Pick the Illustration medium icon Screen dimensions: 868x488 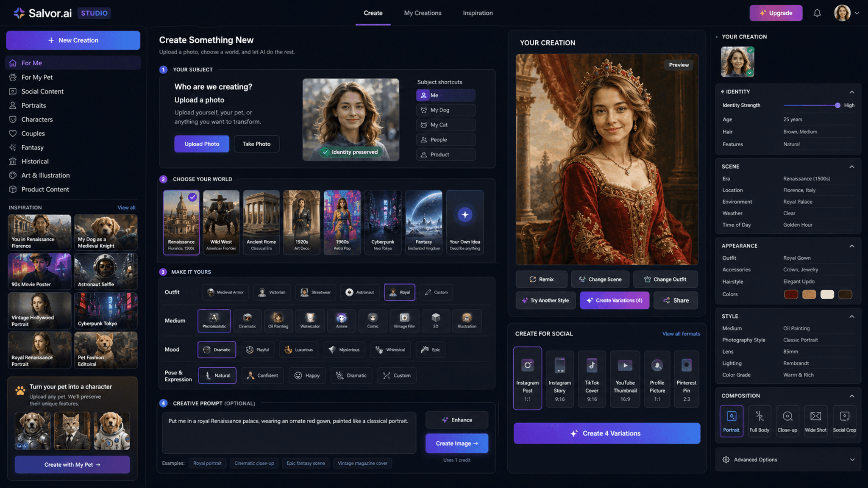[467, 317]
